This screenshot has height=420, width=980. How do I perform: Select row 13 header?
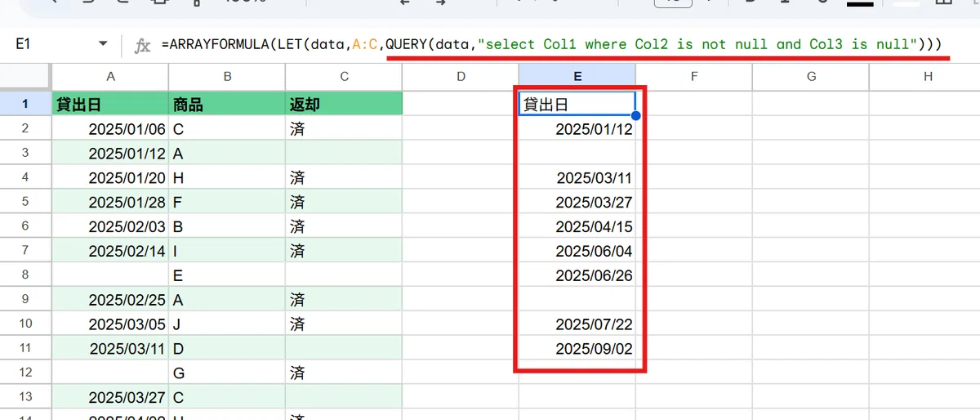tap(26, 397)
